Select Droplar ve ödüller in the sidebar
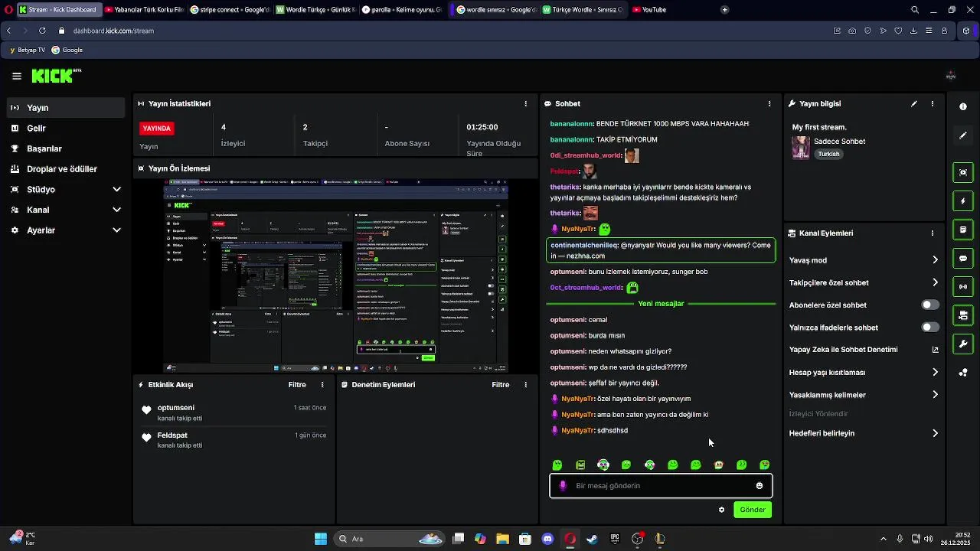 point(66,169)
